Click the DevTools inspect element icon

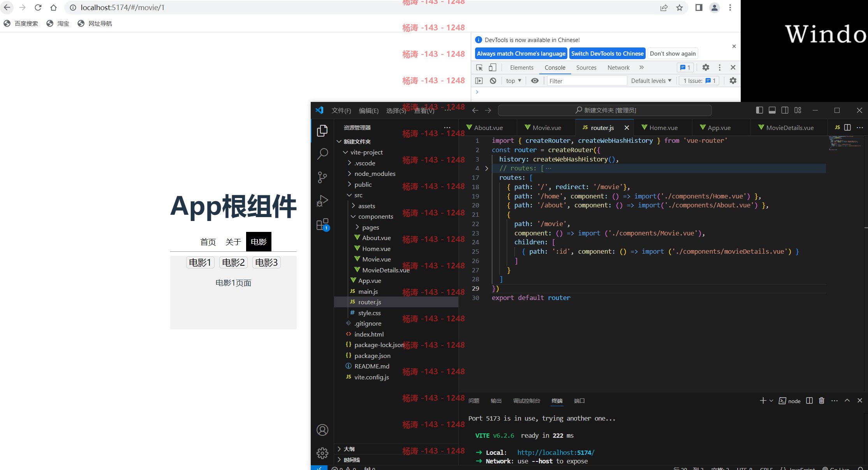point(479,67)
